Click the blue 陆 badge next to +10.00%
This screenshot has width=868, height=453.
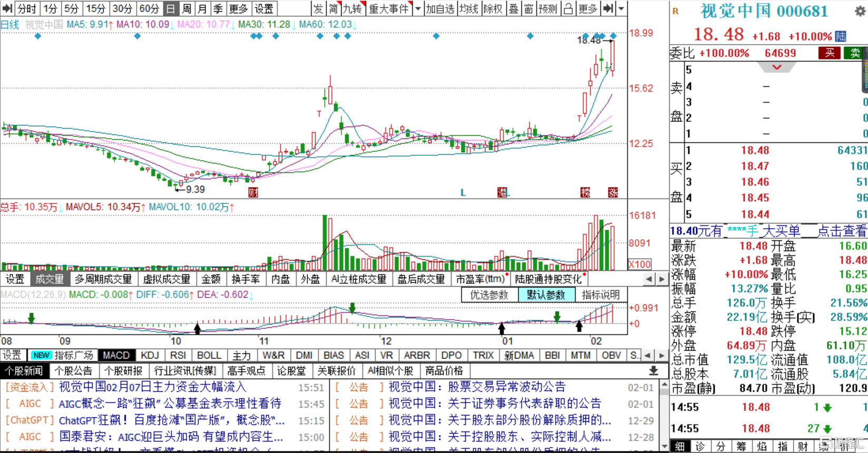click(841, 36)
